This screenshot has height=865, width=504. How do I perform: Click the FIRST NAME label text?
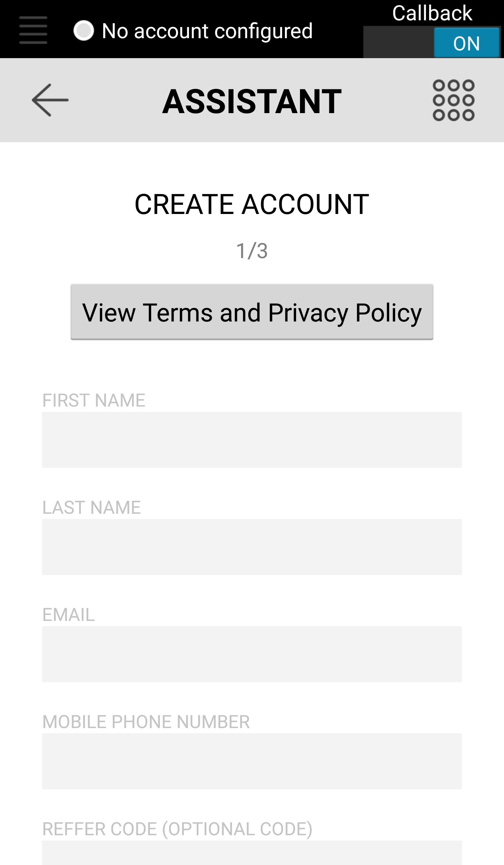click(x=94, y=400)
